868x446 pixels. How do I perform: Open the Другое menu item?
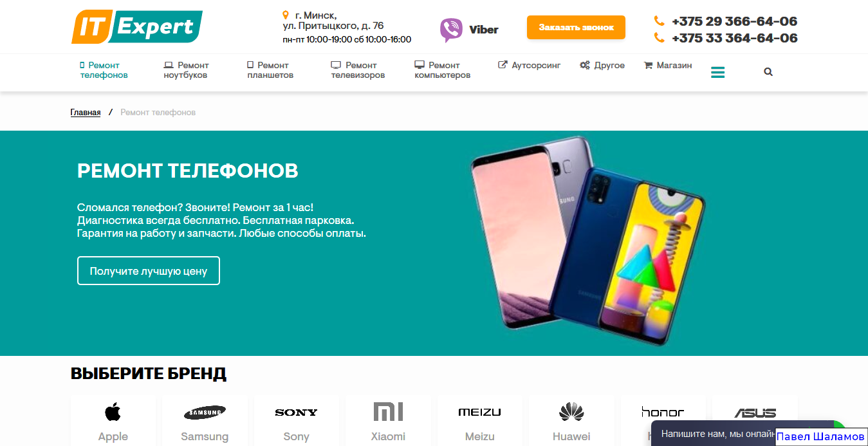[x=602, y=65]
